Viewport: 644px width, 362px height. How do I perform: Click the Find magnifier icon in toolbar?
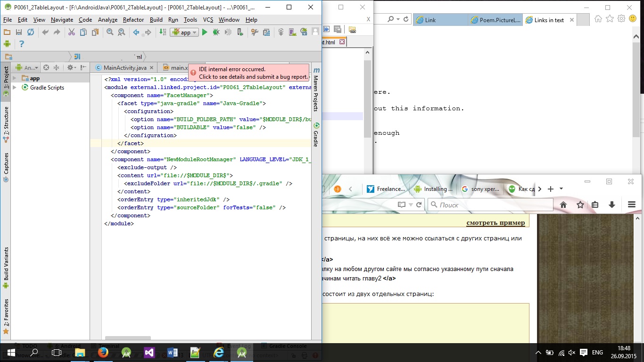(110, 32)
